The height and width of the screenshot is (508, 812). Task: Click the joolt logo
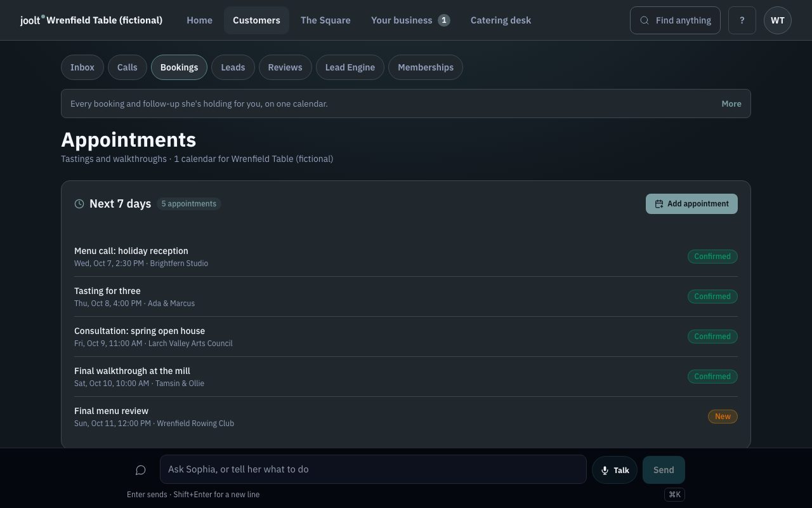tap(32, 20)
